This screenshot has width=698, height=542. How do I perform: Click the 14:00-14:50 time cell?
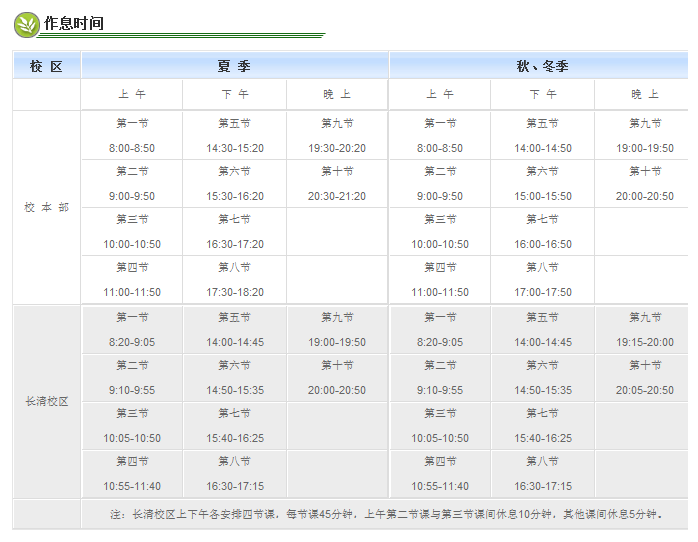pos(543,148)
